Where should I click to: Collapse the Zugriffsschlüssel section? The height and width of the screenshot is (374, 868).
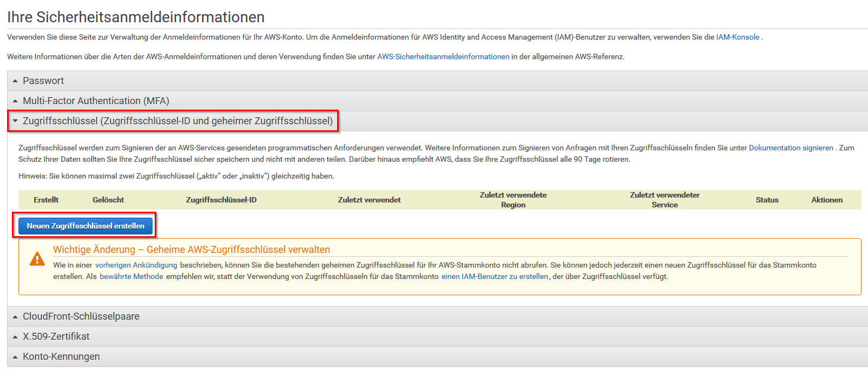(177, 121)
